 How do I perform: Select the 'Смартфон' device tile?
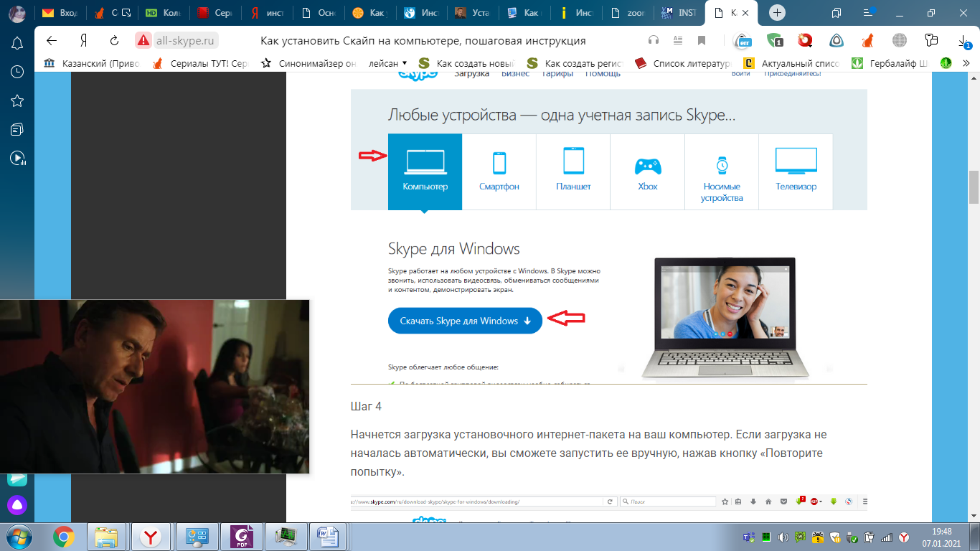(499, 171)
